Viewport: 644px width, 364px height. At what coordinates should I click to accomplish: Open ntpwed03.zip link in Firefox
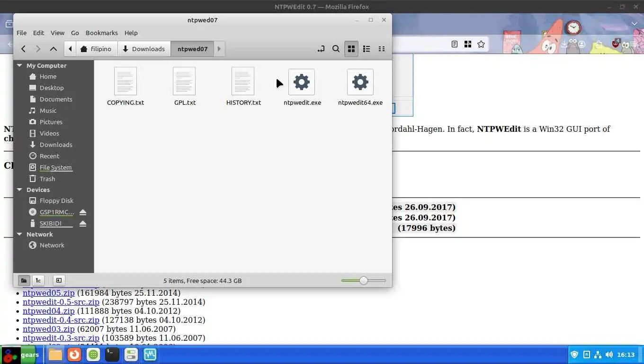coord(49,329)
